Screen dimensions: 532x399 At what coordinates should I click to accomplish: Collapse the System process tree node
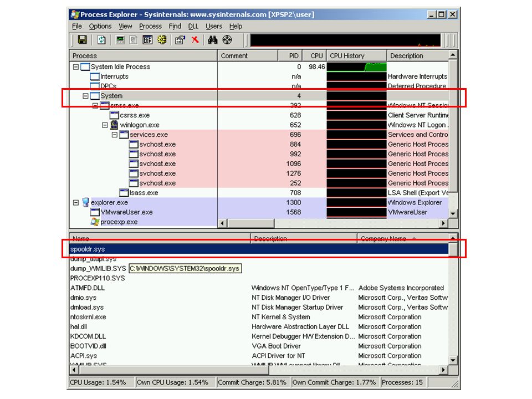tap(85, 96)
